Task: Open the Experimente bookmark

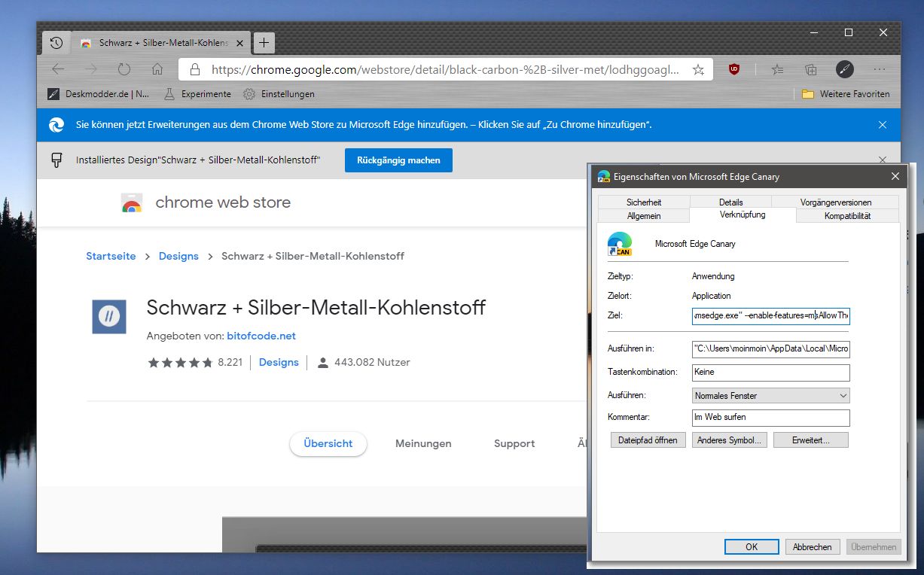Action: pos(197,94)
